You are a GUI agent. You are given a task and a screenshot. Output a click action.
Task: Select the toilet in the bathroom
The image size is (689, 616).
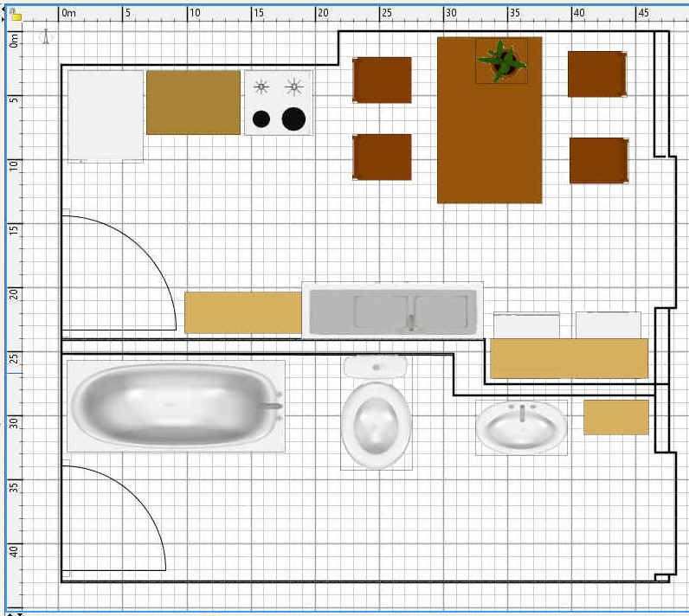click(x=377, y=413)
